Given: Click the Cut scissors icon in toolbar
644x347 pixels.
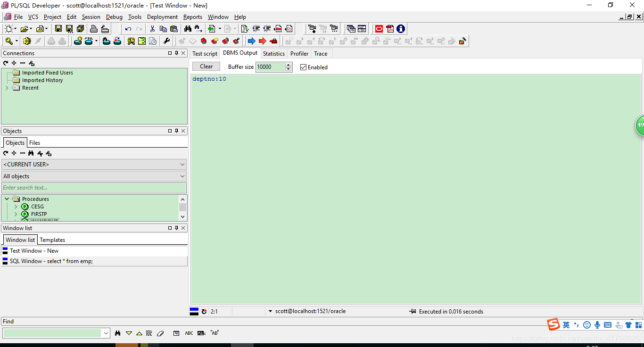Looking at the screenshot, I should tap(152, 29).
